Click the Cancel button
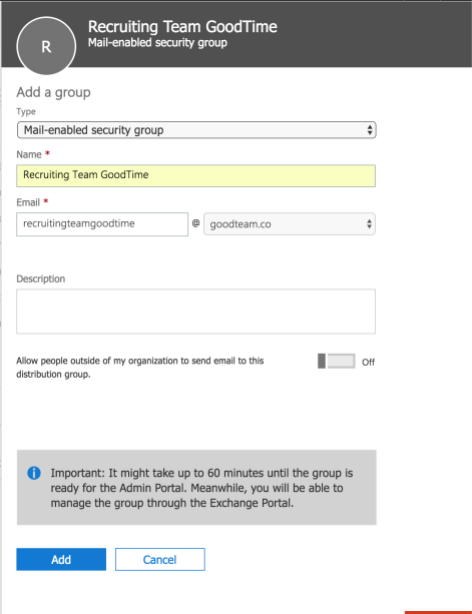Screen dimensions: 472x614 [x=160, y=559]
